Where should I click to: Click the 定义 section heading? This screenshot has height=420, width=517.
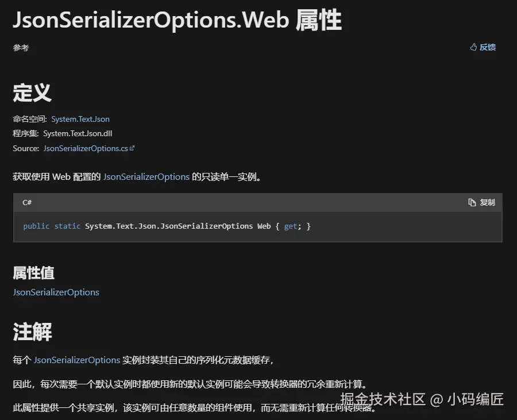click(32, 93)
